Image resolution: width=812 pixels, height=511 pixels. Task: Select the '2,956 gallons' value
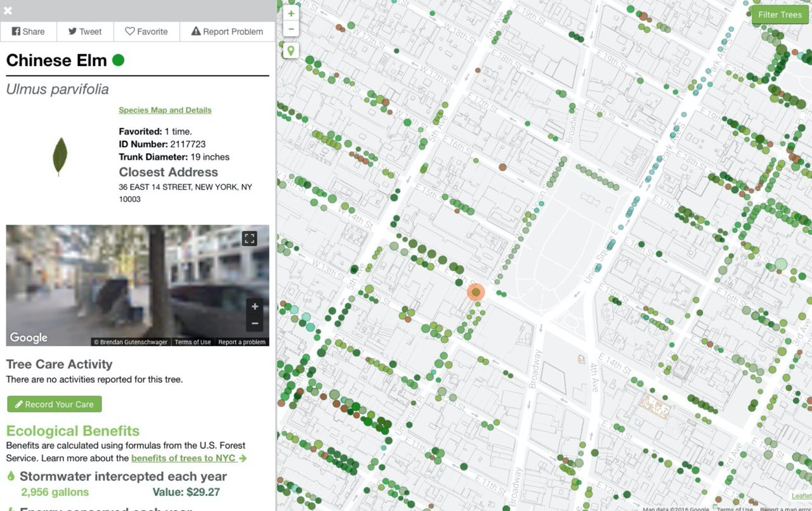click(x=55, y=492)
